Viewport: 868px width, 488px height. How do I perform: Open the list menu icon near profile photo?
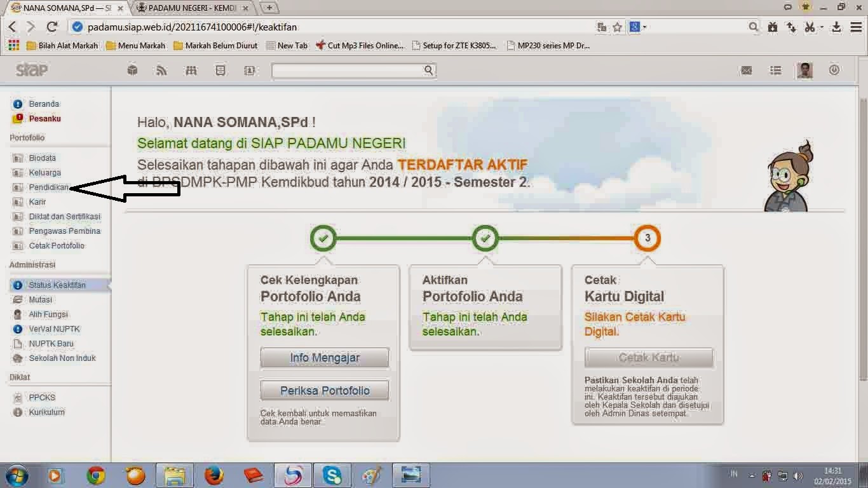point(776,71)
